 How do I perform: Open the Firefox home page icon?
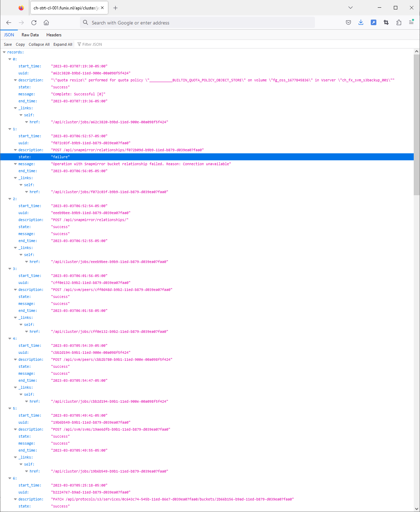click(x=46, y=23)
